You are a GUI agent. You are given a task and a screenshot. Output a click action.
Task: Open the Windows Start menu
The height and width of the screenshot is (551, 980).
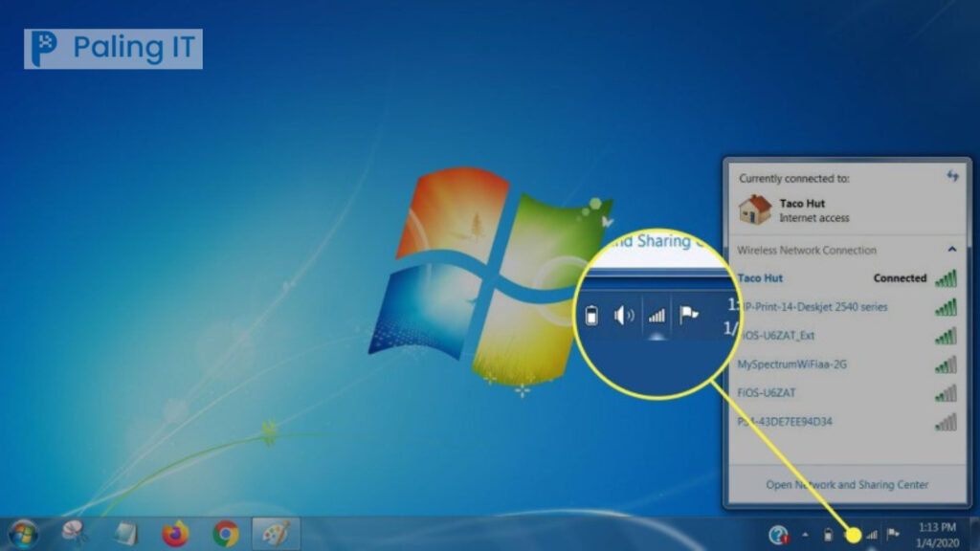coord(23,534)
